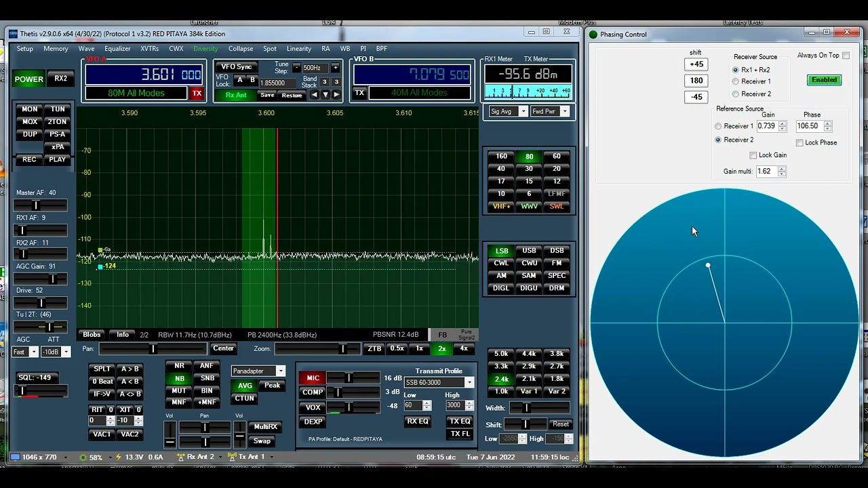Click the VFO Sync button
Screen dimensions: 868x488
(x=237, y=66)
